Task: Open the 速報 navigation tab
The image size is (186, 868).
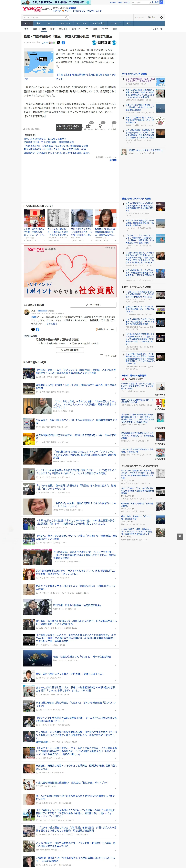Action: click(38, 24)
